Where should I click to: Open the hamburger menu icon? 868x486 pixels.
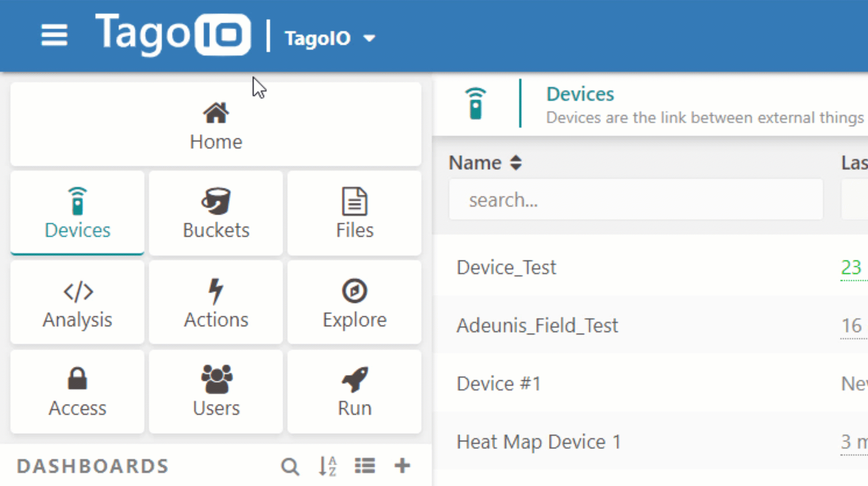[x=54, y=35]
